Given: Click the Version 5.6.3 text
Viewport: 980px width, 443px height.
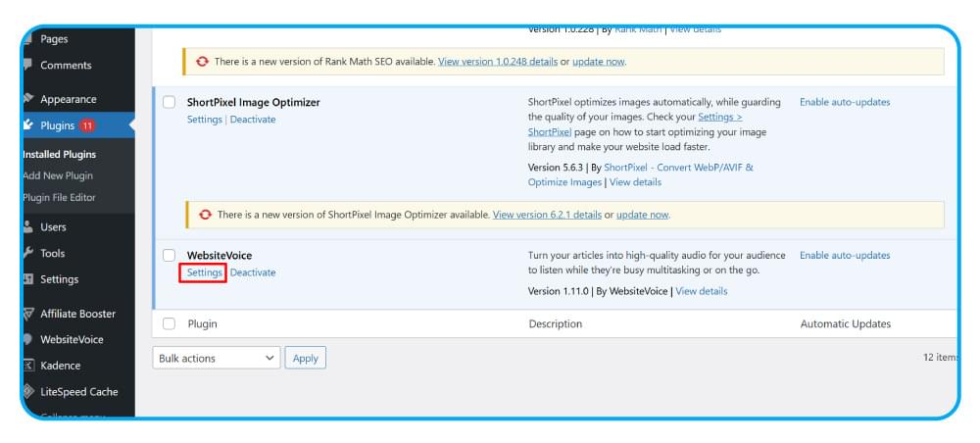Looking at the screenshot, I should [x=556, y=168].
